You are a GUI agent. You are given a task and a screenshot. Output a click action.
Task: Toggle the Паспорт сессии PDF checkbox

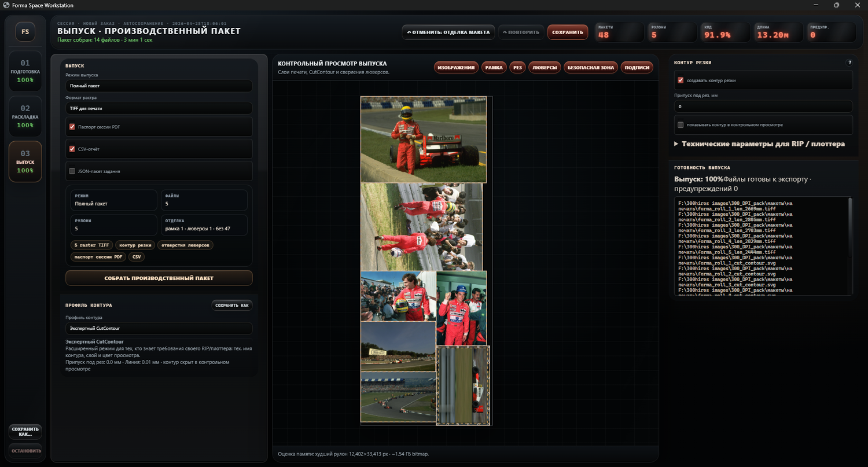click(x=72, y=127)
